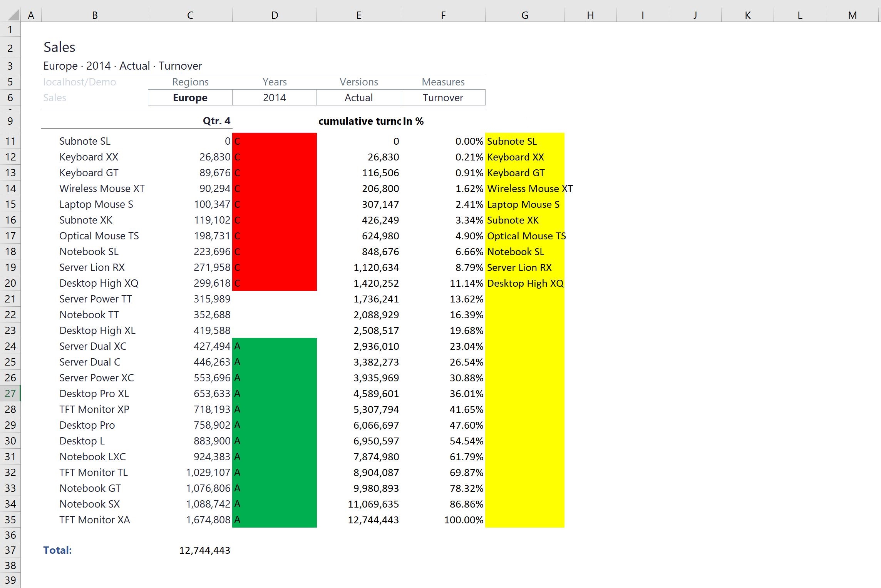The image size is (881, 588).
Task: Click the value 26,830 in Qtr. 4 column
Action: (x=215, y=157)
